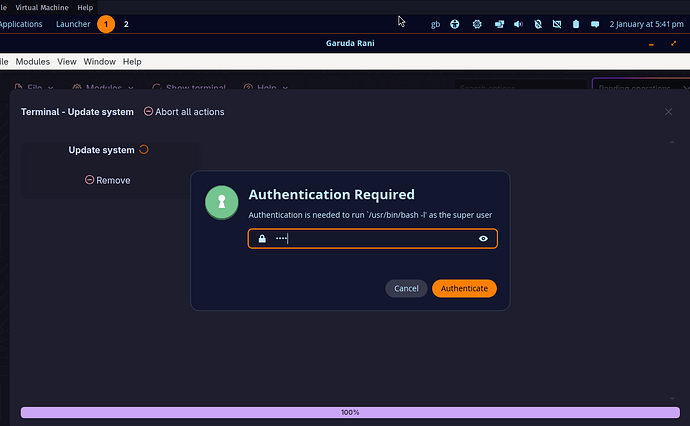Click the notifications chat bubble icon

point(595,24)
